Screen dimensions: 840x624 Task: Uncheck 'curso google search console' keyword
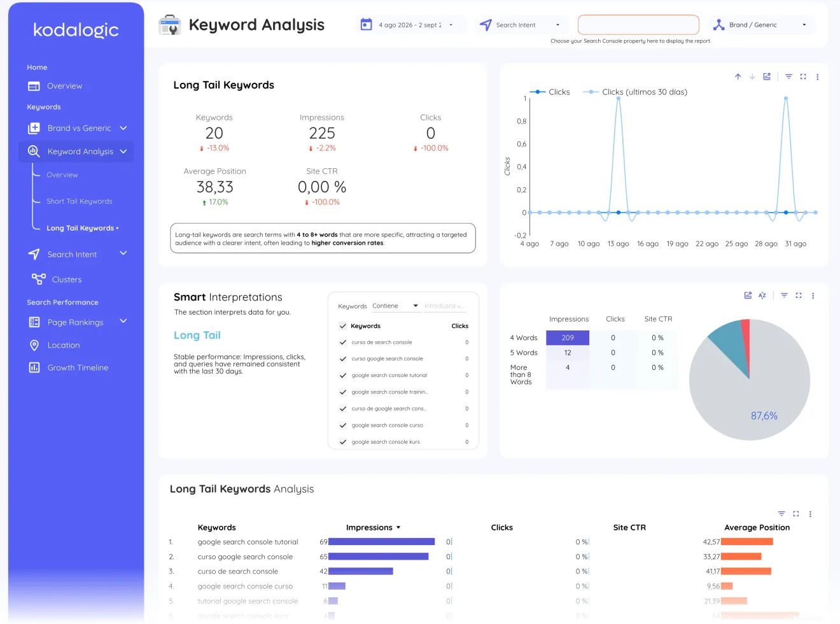tap(343, 359)
